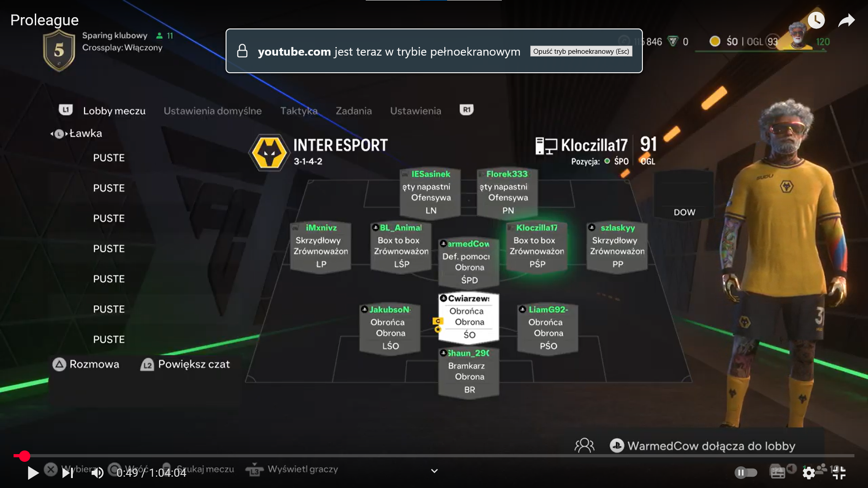Screen dimensions: 868x488
Task: Click the 3-1-4-2 formation text
Action: click(x=308, y=161)
